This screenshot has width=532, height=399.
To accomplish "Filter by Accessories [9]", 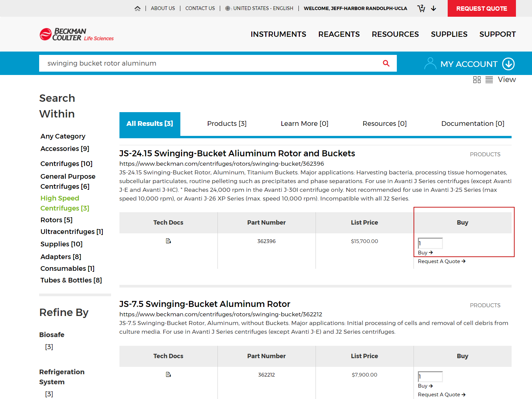I will click(65, 149).
